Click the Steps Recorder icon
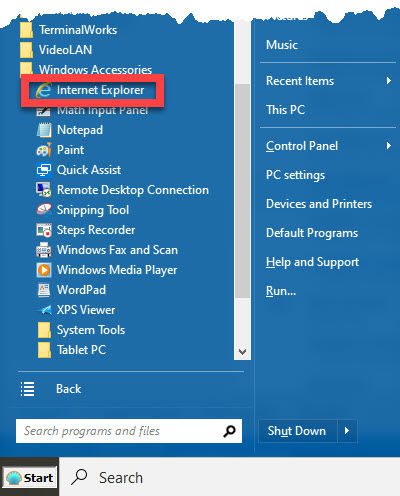 [x=44, y=230]
